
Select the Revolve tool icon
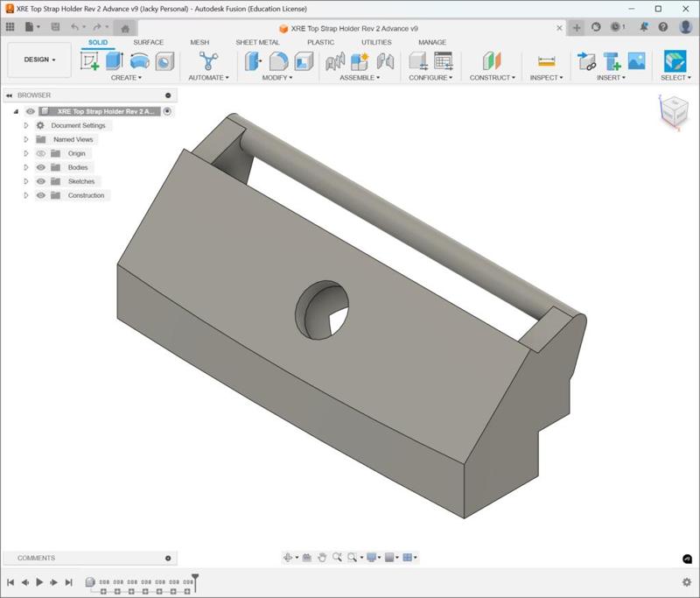point(140,61)
